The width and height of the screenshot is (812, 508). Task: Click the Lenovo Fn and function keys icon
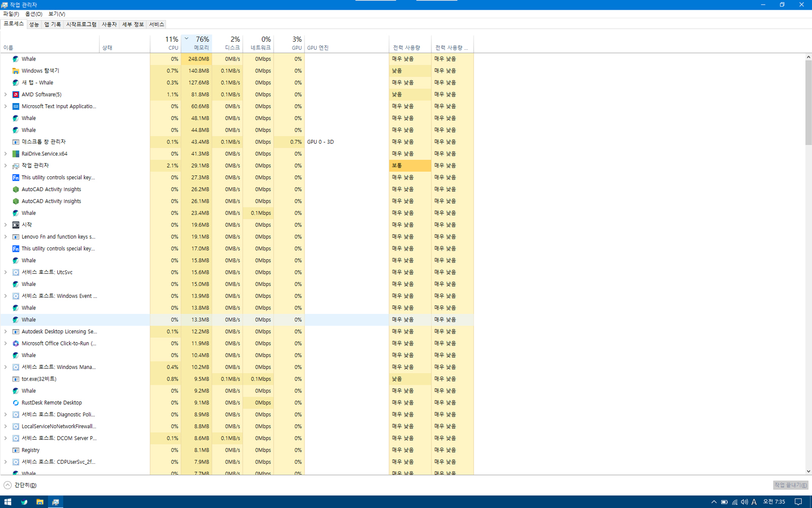16,237
